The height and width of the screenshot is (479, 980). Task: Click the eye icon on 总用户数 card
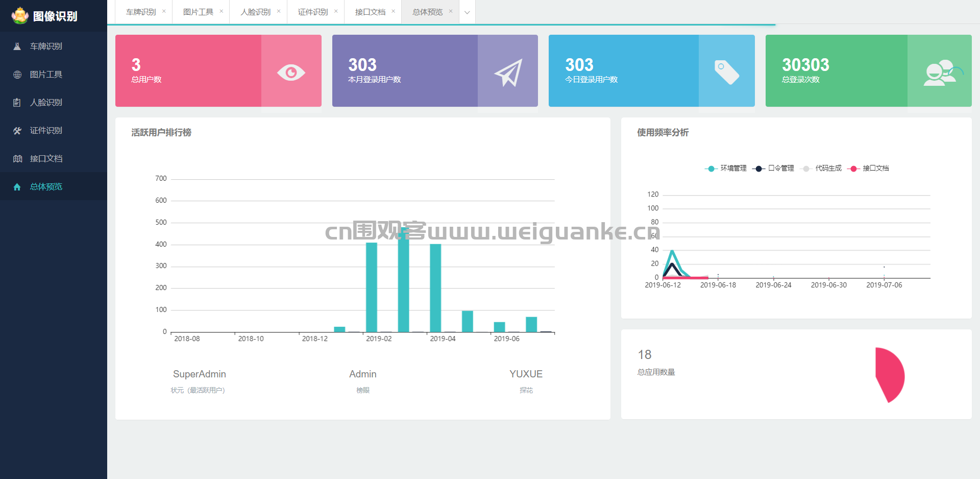(291, 73)
